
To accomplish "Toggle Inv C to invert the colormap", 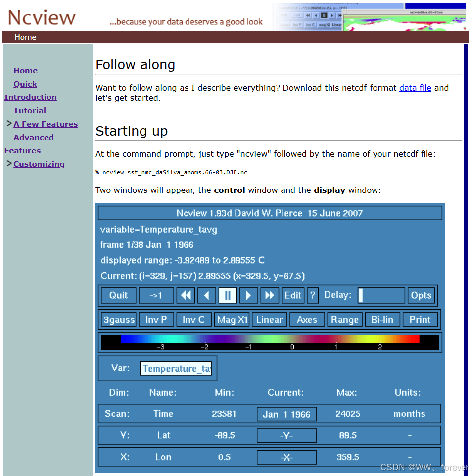I will coord(193,319).
